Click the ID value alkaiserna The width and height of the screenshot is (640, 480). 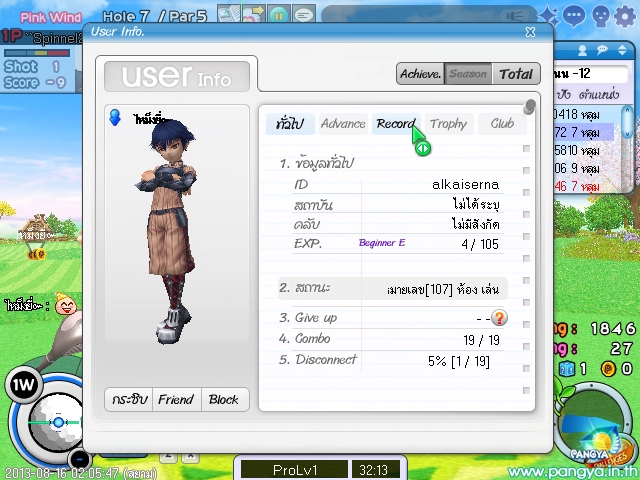pos(465,184)
